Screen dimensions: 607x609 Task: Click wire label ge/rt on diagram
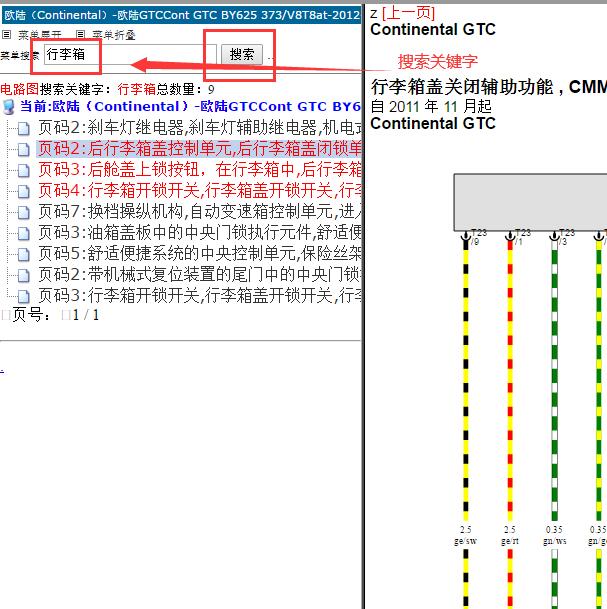coord(510,541)
